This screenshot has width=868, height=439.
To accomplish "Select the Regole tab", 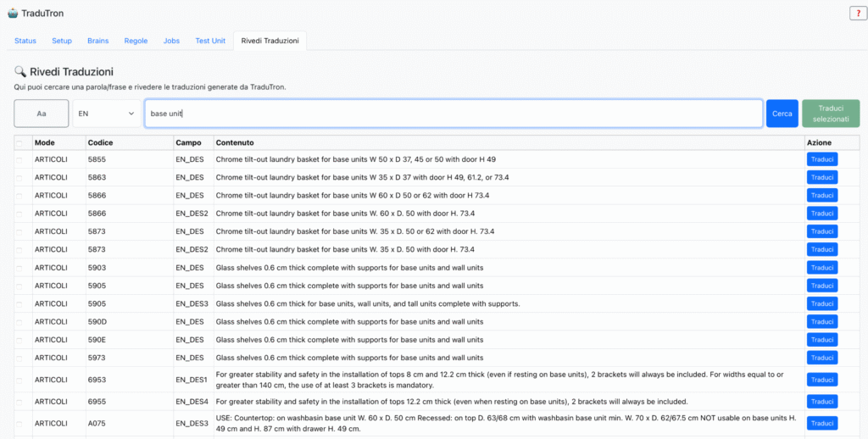I will pyautogui.click(x=136, y=41).
